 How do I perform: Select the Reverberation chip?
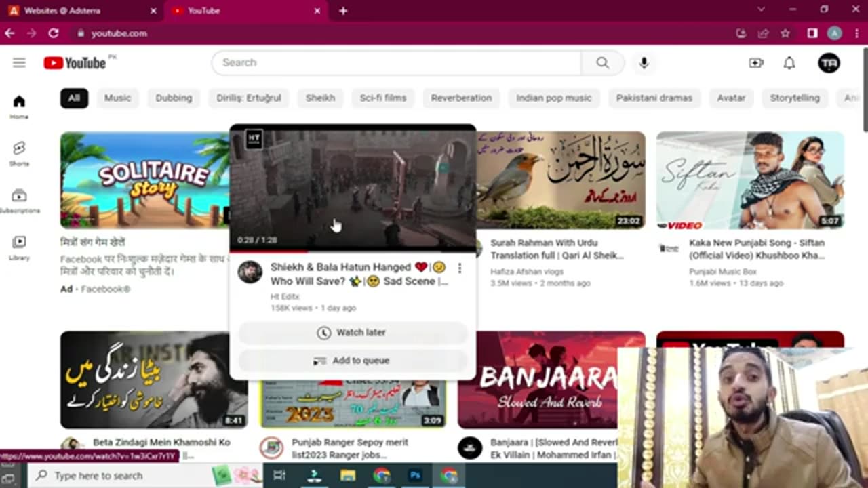[461, 98]
